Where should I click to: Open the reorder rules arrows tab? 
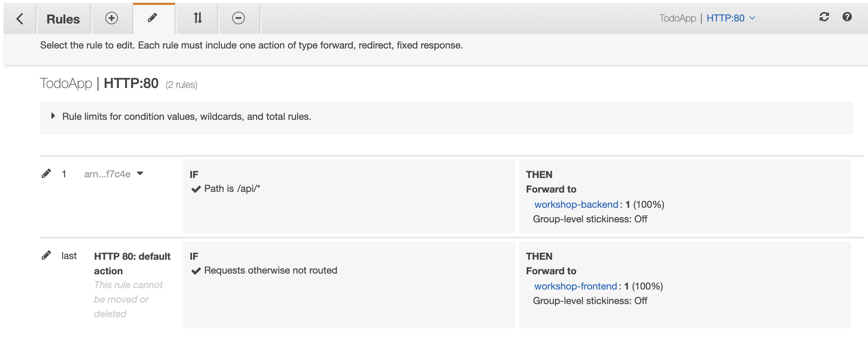coord(198,18)
